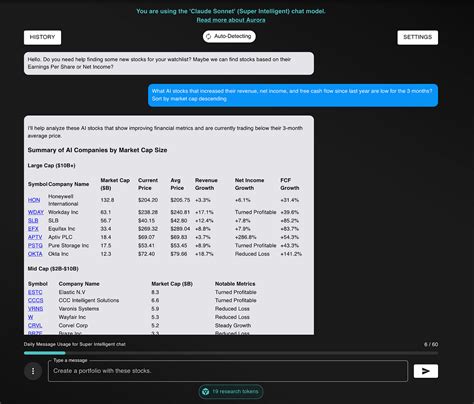Follow the Read more about Aurora link
Image resolution: width=474 pixels, height=404 pixels.
point(231,20)
